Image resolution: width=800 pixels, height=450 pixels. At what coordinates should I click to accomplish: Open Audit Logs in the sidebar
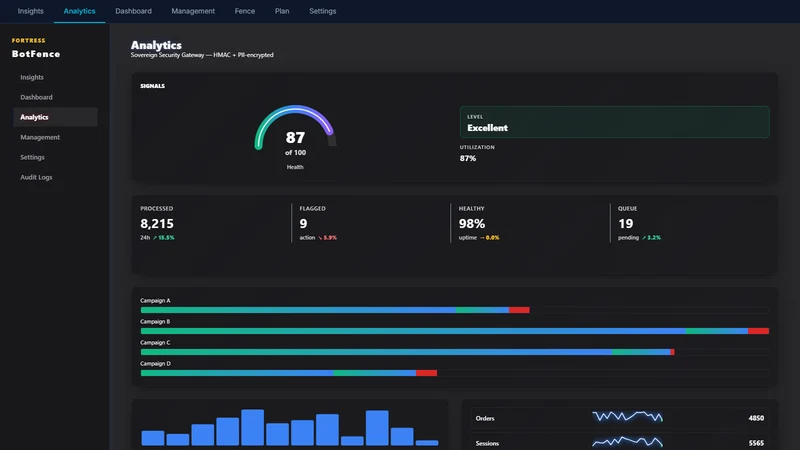(x=55, y=177)
